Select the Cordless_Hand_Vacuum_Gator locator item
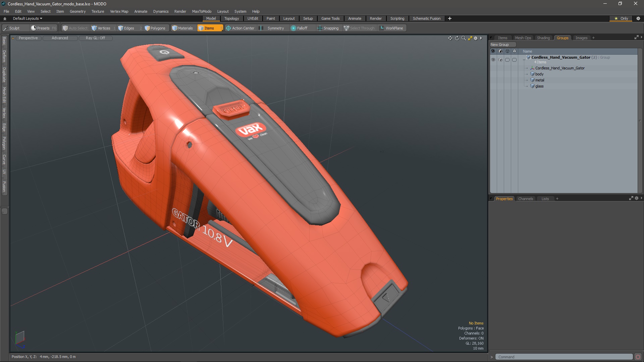 coord(559,68)
